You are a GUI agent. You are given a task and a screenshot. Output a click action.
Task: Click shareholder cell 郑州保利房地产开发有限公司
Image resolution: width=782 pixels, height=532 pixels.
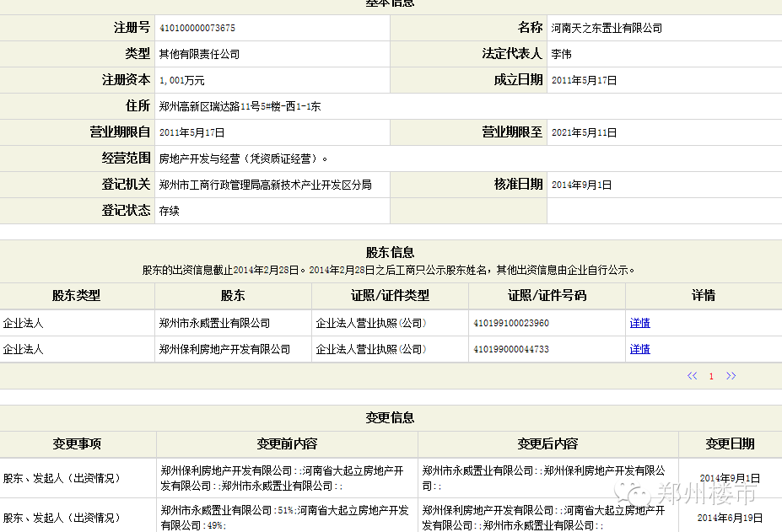tap(224, 349)
